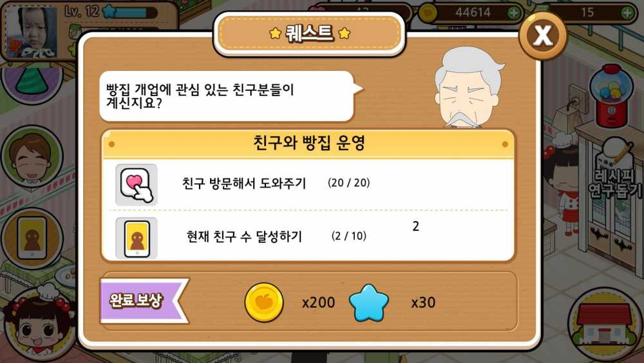Image resolution: width=644 pixels, height=363 pixels.
Task: Select the visit friends quest row
Action: coord(308,184)
